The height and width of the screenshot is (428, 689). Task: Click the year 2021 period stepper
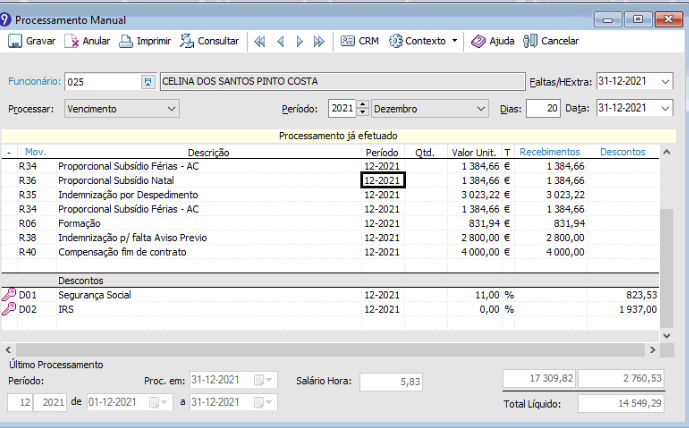[x=365, y=108]
